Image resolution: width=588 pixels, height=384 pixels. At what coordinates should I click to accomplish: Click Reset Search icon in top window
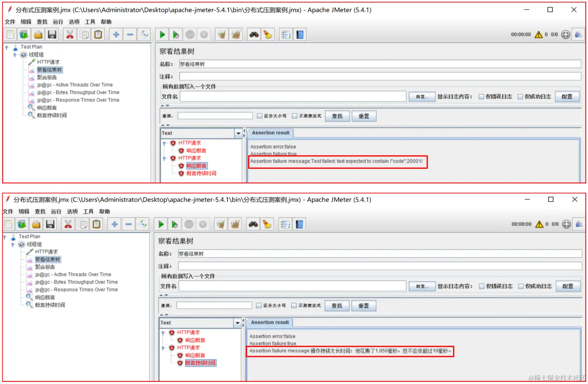click(268, 34)
